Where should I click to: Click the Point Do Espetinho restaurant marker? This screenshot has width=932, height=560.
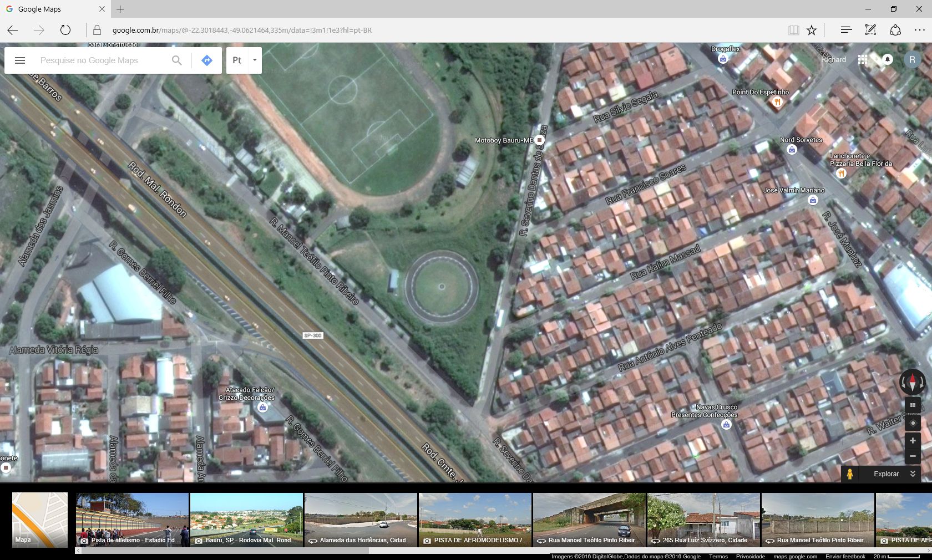777,102
